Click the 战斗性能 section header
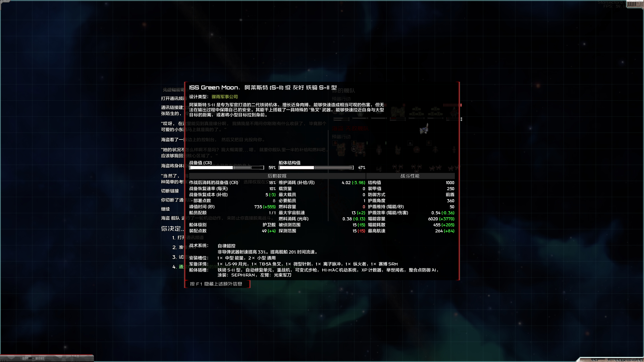Image resolution: width=644 pixels, height=362 pixels. 410,176
